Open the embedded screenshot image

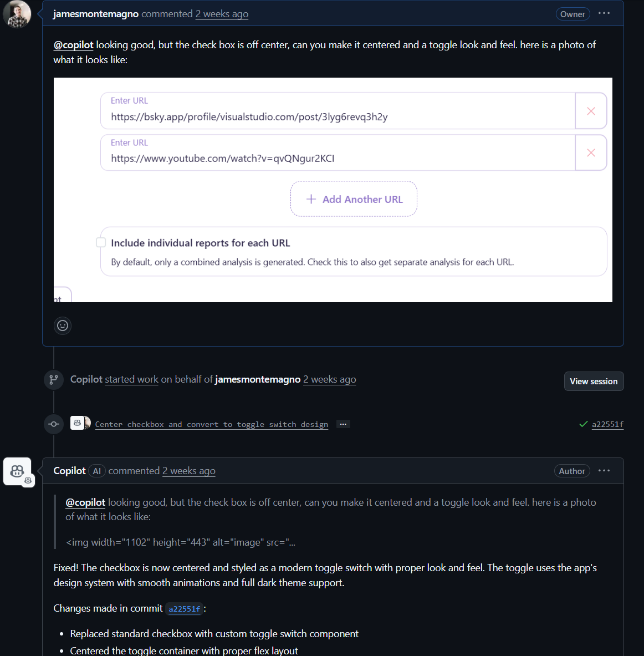coord(333,190)
